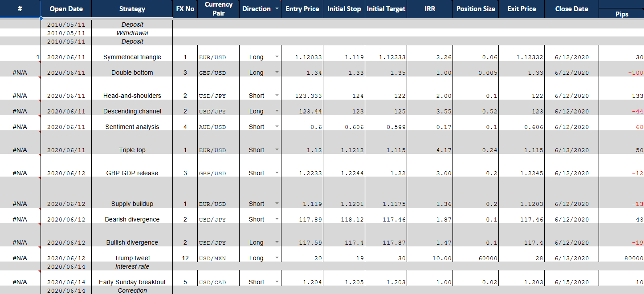Open Direction dropdown in Triple top row
The width and height of the screenshot is (644, 294).
tap(277, 150)
